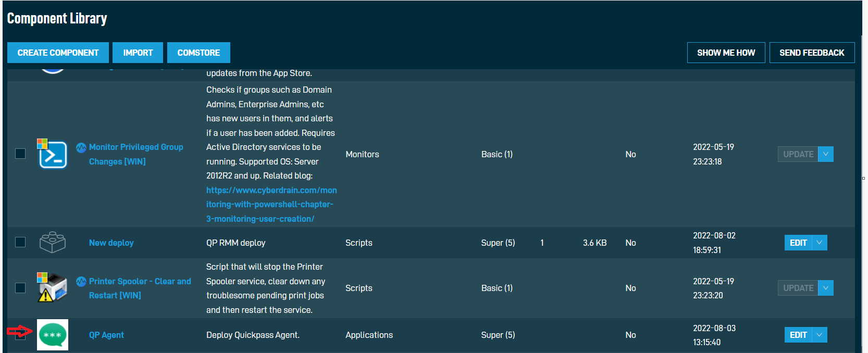Select the New deploy row checkbox
Viewport: 868px width, 353px height.
pyautogui.click(x=20, y=242)
